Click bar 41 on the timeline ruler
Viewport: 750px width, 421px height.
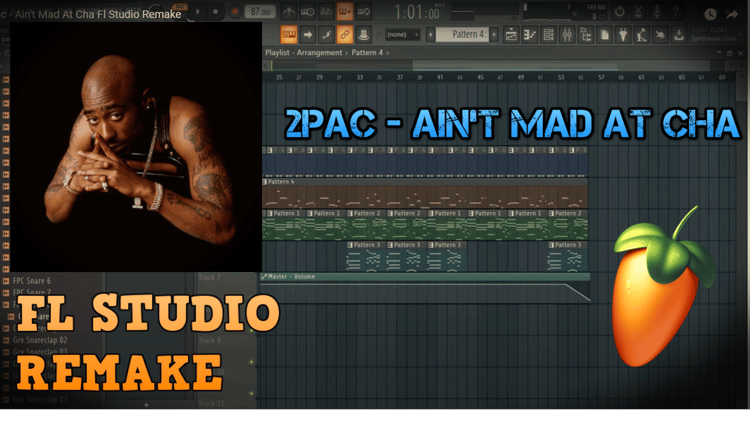tap(440, 77)
